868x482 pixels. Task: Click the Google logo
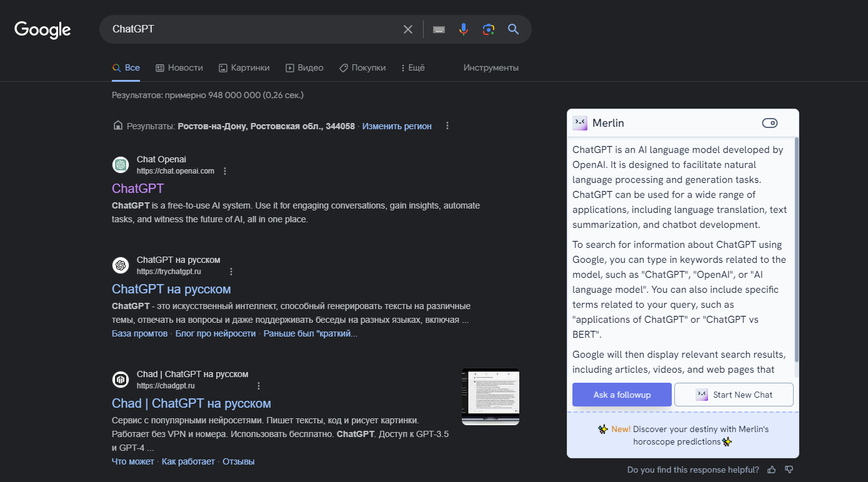pyautogui.click(x=42, y=29)
